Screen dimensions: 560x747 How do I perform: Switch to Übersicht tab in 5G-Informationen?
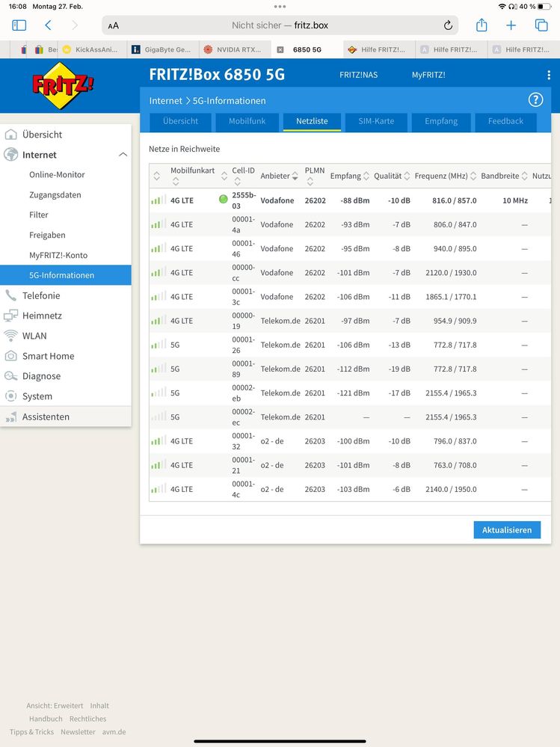(180, 121)
